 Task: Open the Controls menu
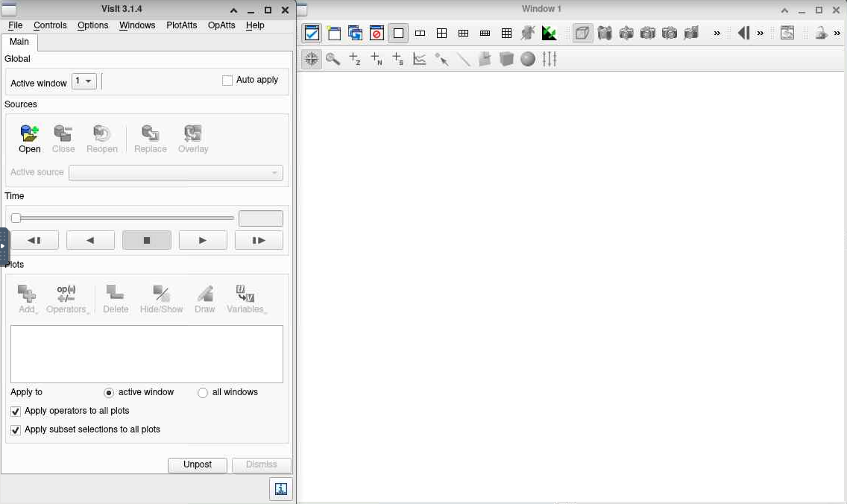(x=50, y=25)
